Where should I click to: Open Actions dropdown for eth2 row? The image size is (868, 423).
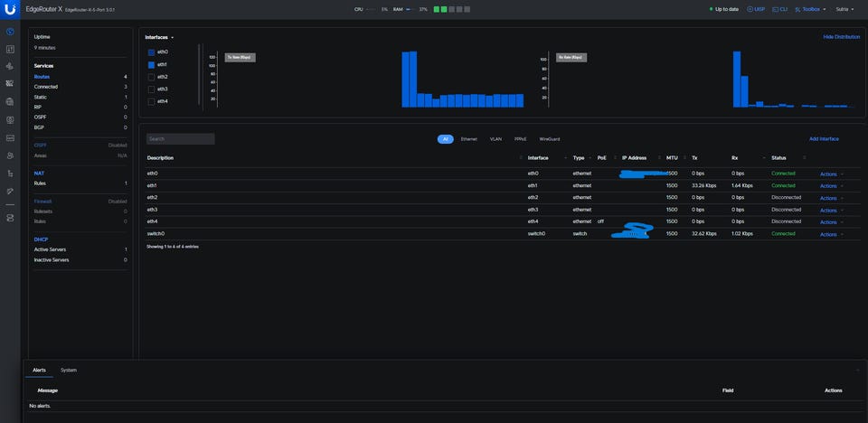[832, 198]
